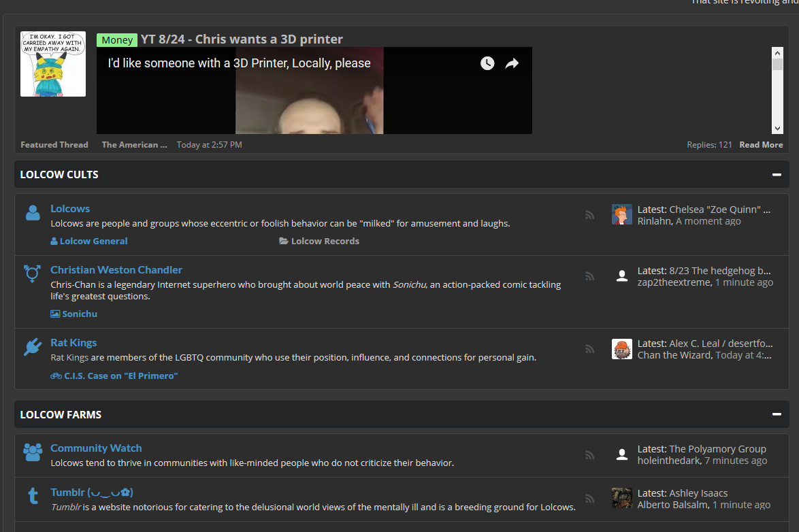
Task: Open latest thread 'Alex C. Leal / desertfo...'
Action: click(x=721, y=344)
